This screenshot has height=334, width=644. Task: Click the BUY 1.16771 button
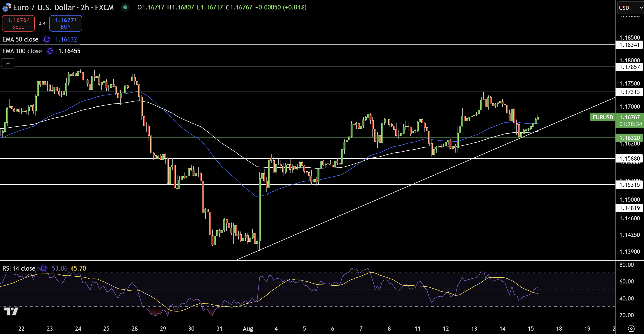tap(65, 23)
